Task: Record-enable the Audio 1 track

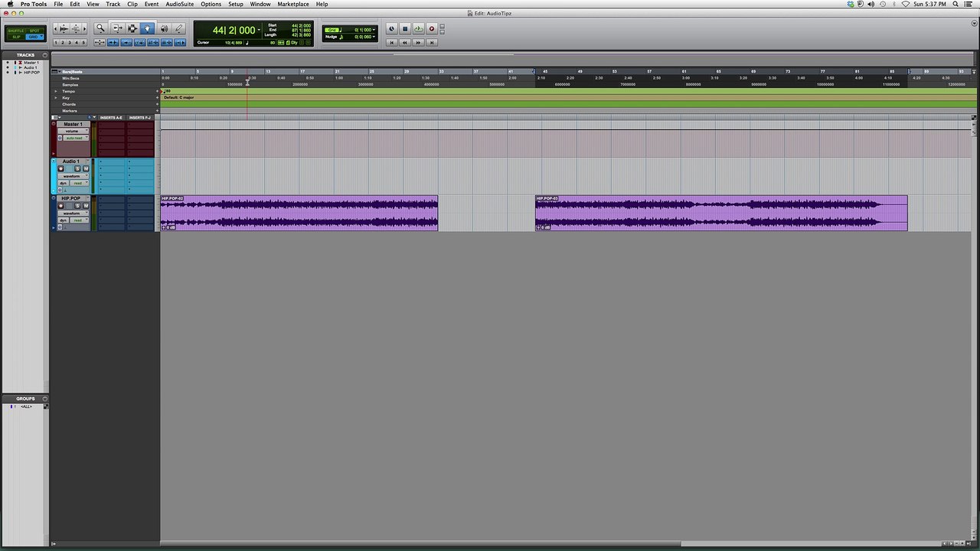Action: (60, 168)
